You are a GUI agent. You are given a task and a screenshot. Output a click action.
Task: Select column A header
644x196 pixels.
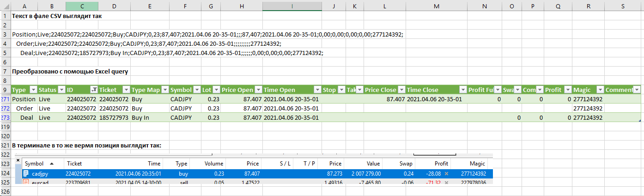coord(24,6)
